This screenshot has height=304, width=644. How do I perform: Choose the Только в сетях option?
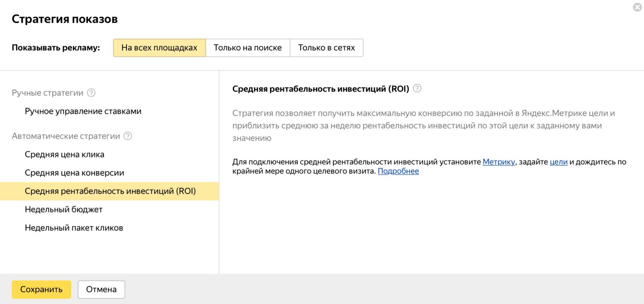[x=326, y=48]
